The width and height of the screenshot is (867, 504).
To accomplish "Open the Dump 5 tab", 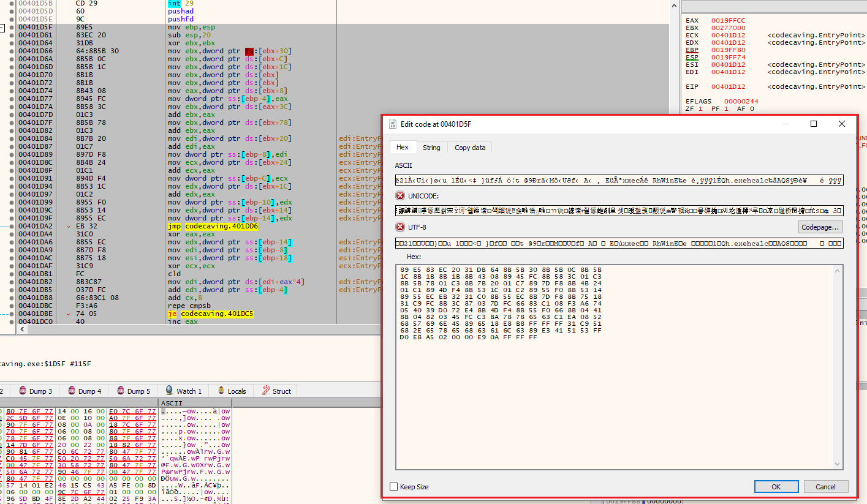I will [134, 391].
